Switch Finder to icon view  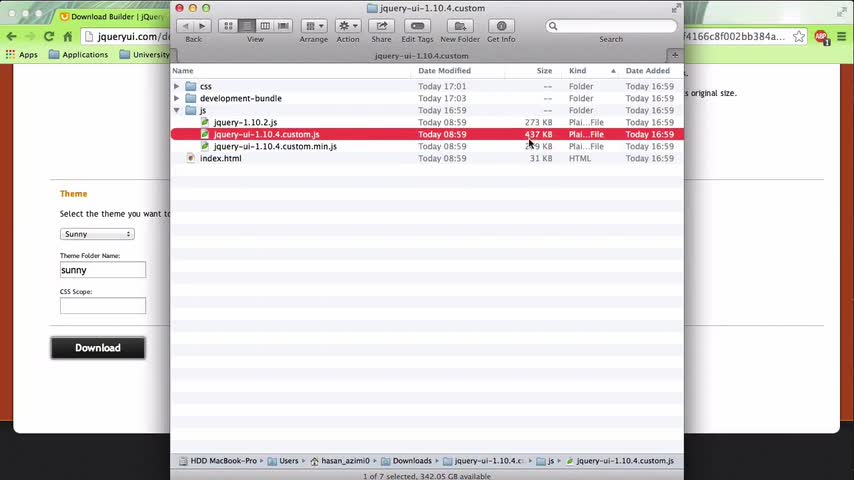228,26
